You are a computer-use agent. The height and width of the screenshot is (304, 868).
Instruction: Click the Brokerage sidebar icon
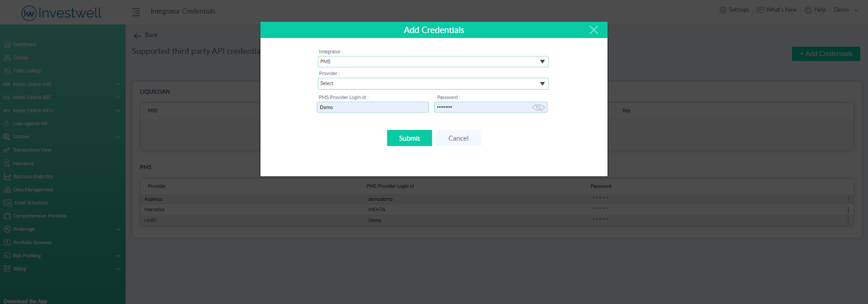coord(7,229)
